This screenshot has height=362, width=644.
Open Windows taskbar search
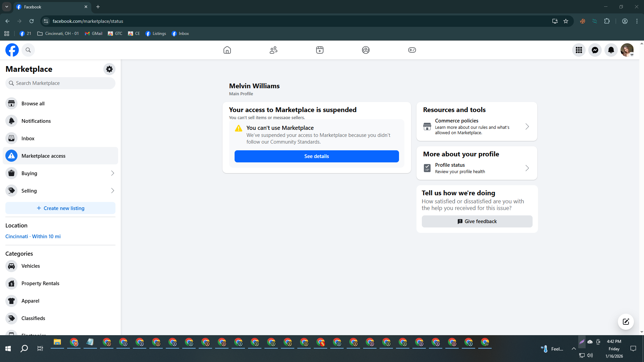[x=24, y=349]
